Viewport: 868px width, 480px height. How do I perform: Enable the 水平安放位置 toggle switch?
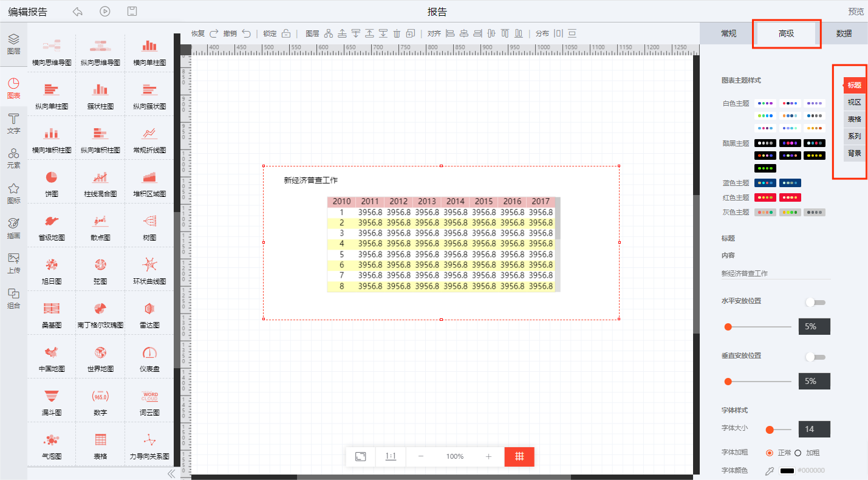coord(815,302)
